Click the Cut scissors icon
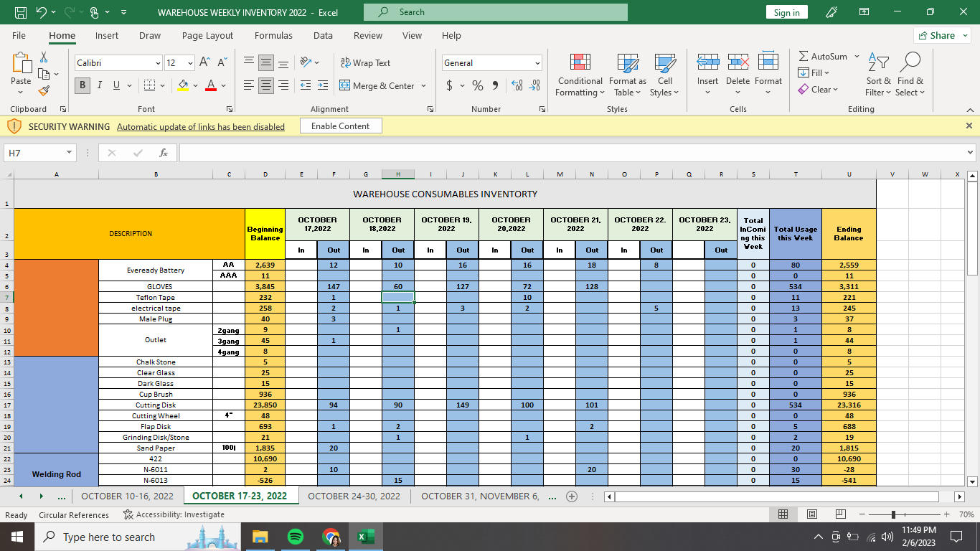 coord(44,57)
